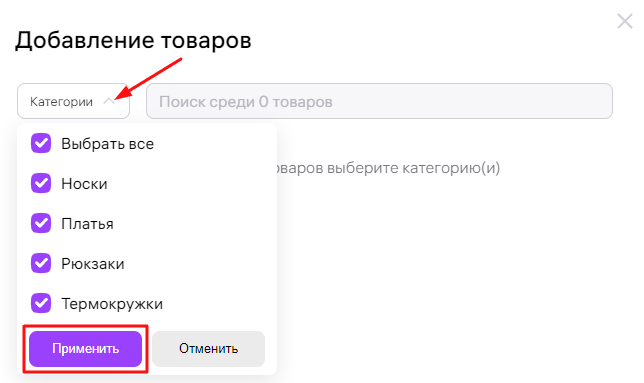
Task: Toggle the Платья checkbox
Action: pyautogui.click(x=41, y=223)
